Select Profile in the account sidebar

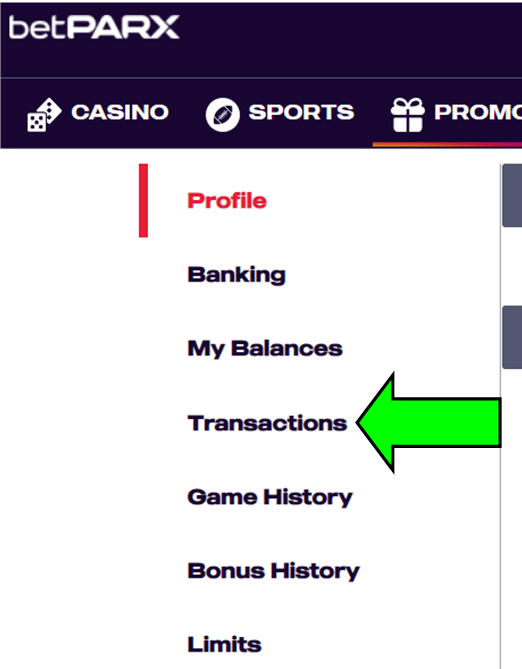pos(227,201)
